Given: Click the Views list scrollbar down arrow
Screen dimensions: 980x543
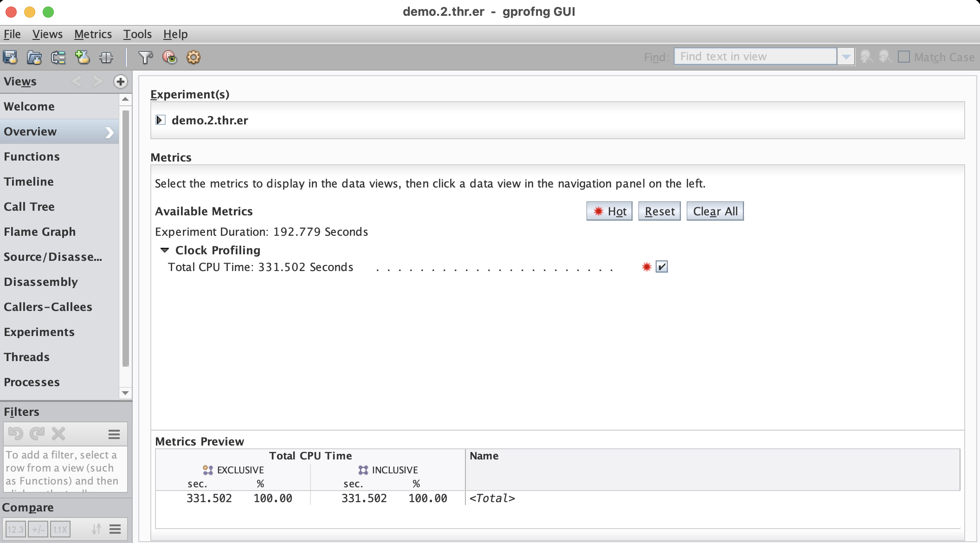Looking at the screenshot, I should click(x=125, y=393).
